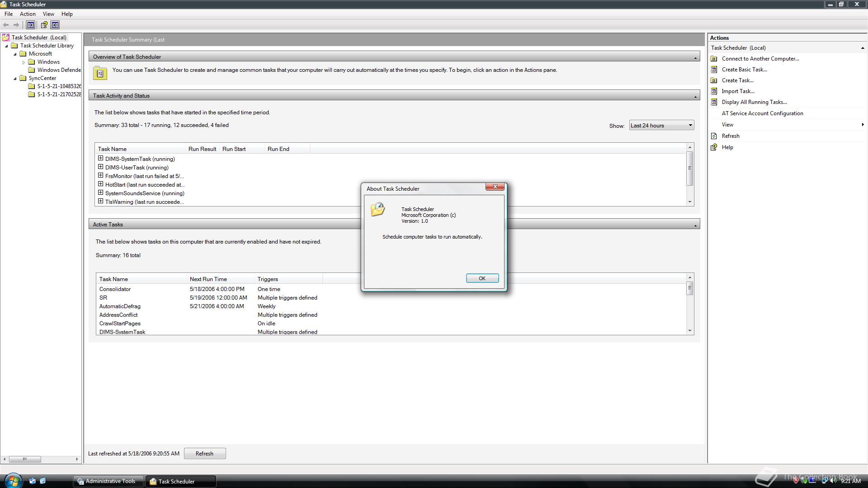Screen dimensions: 868x488
Task: Sort active tasks by Next Run Time
Action: point(221,279)
